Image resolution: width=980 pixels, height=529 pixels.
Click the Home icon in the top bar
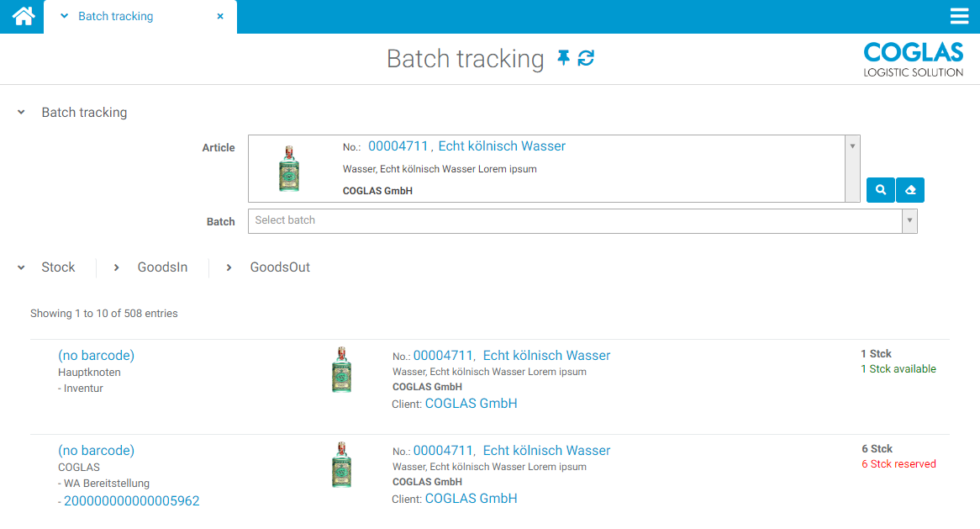point(21,16)
